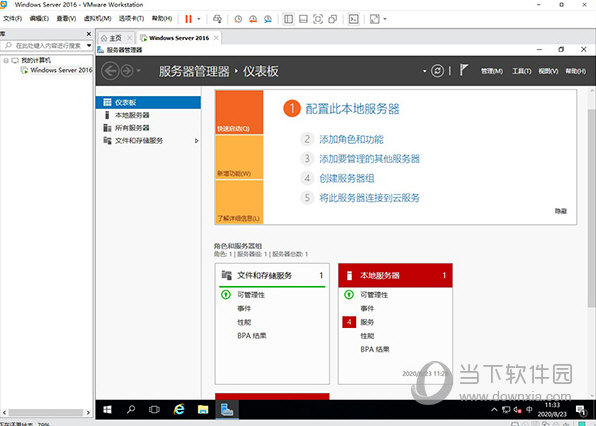Image resolution: width=596 pixels, height=426 pixels.
Task: Click the Server Manager refresh icon
Action: pyautogui.click(x=437, y=71)
